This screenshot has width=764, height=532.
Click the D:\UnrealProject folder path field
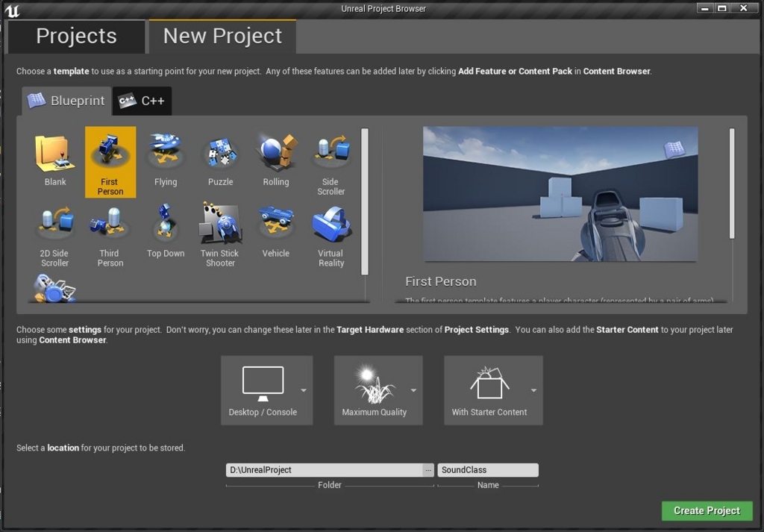click(x=324, y=470)
